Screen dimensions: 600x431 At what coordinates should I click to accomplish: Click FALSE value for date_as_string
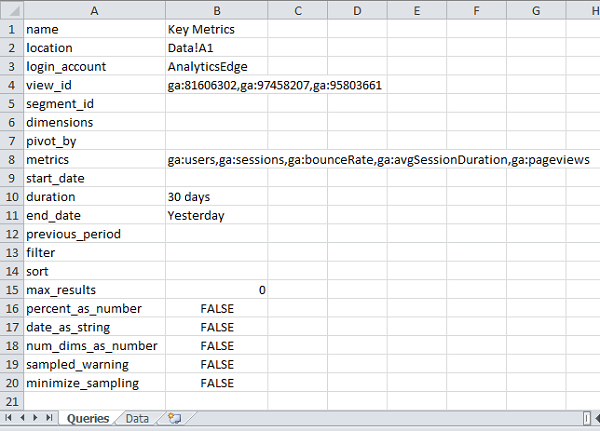point(217,327)
